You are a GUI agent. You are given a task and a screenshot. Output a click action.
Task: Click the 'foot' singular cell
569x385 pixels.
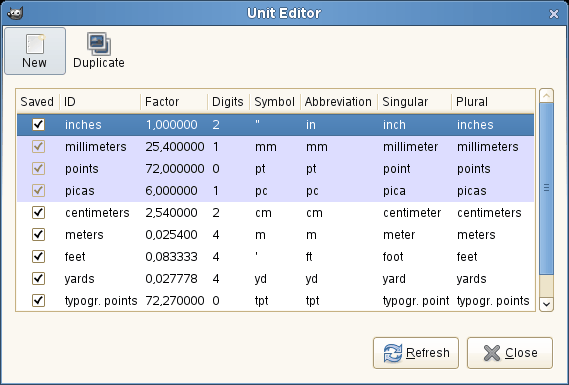[393, 257]
